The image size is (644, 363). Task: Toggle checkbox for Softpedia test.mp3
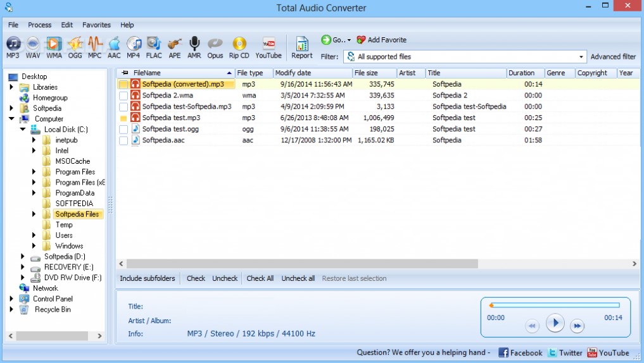pos(123,118)
